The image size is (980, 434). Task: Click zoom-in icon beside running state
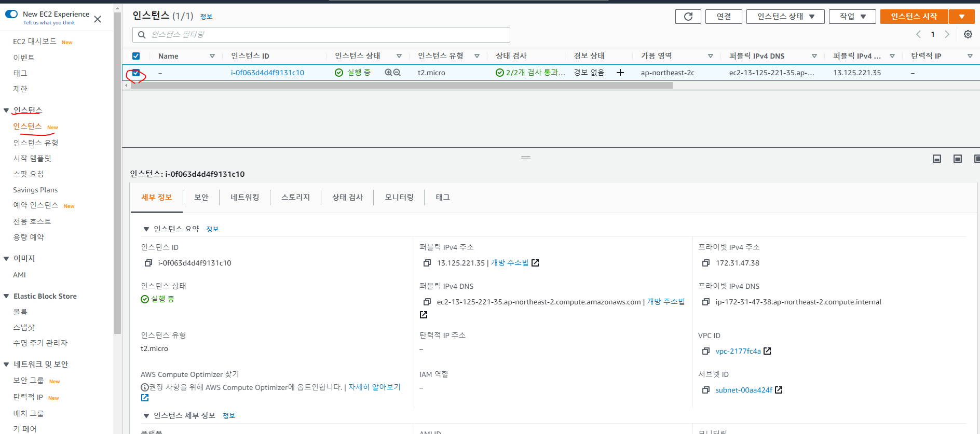pos(388,73)
